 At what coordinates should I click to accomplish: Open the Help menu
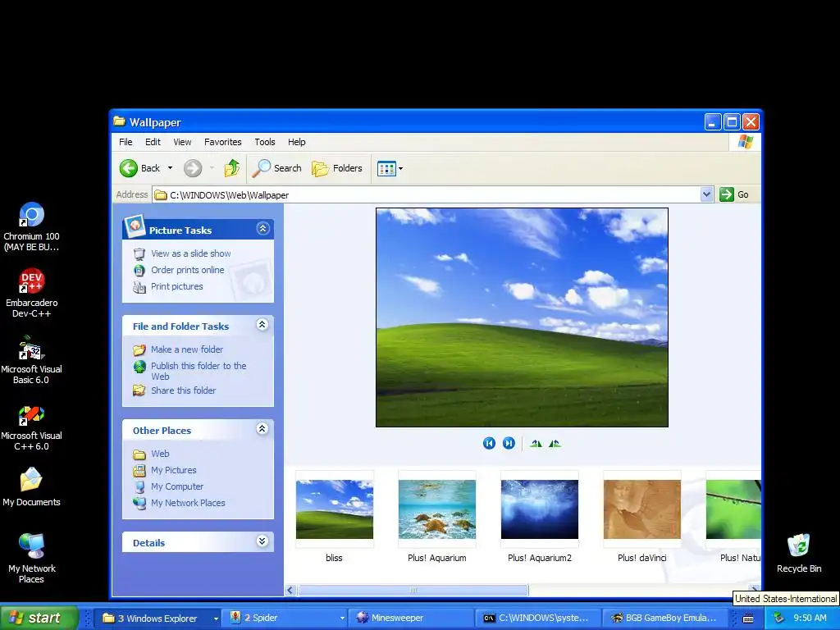tap(297, 142)
